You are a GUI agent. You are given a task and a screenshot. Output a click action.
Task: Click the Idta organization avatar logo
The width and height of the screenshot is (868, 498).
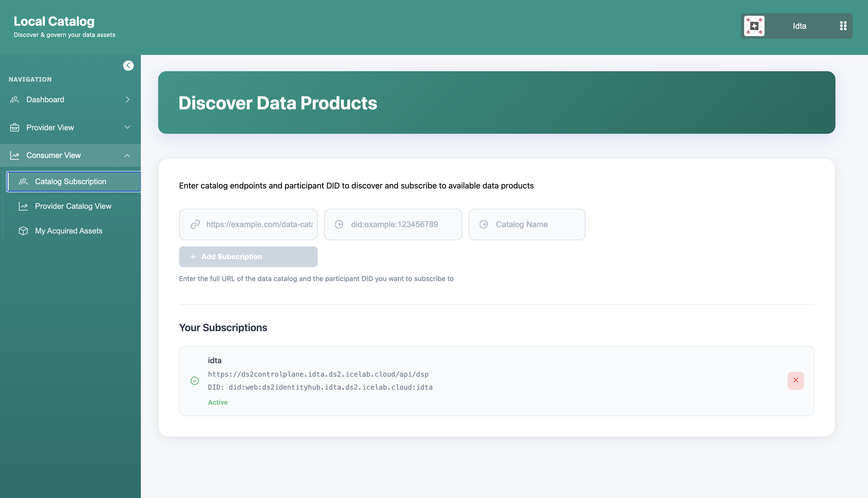(x=754, y=26)
